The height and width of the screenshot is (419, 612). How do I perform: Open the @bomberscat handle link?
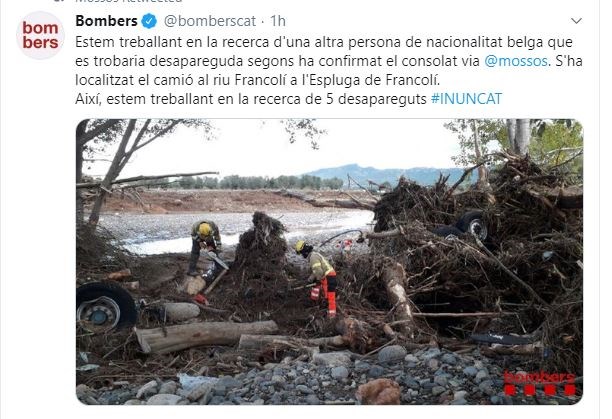click(210, 21)
